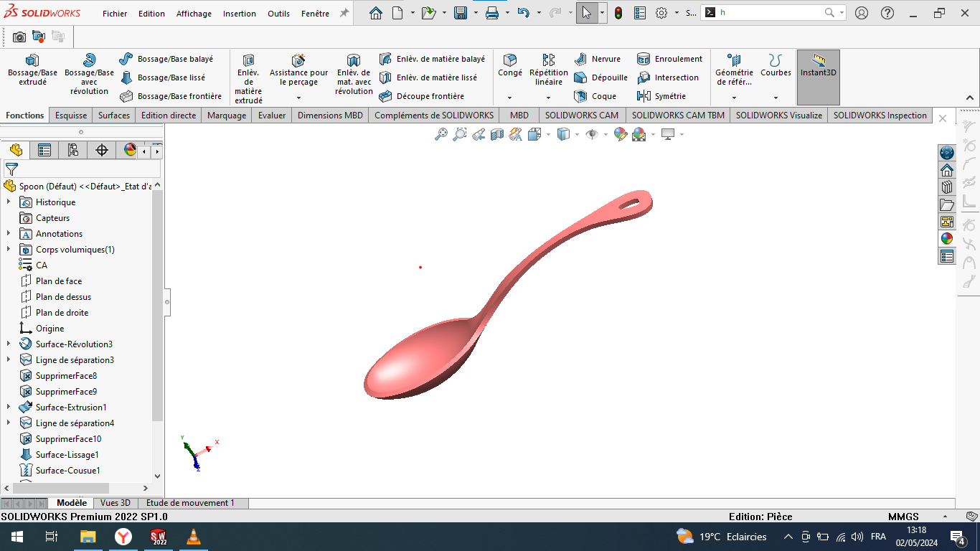This screenshot has width=980, height=551.
Task: Open the display style dropdown arrow
Action: pos(577,133)
